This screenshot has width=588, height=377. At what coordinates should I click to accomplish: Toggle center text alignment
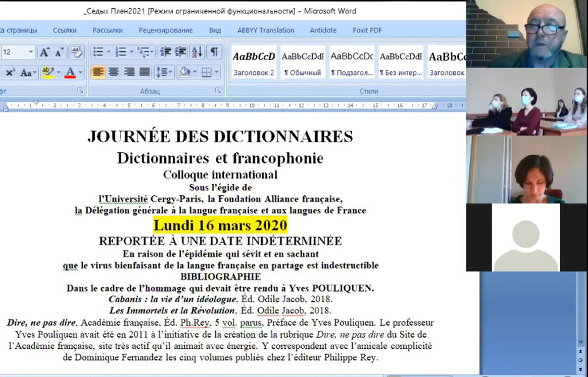click(113, 72)
